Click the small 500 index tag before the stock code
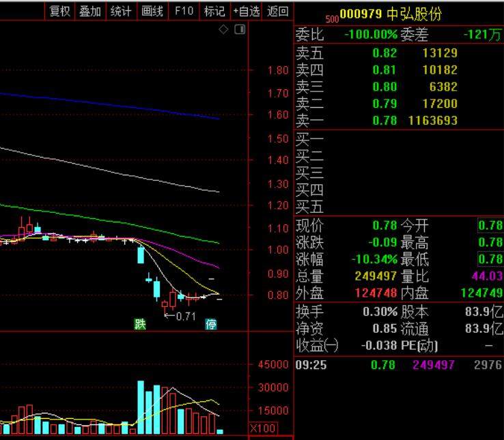Viewport: 504px width, 440px height. coord(333,19)
